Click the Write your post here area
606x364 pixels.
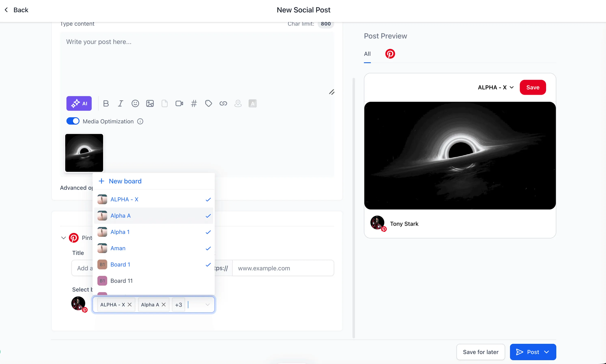(x=197, y=62)
